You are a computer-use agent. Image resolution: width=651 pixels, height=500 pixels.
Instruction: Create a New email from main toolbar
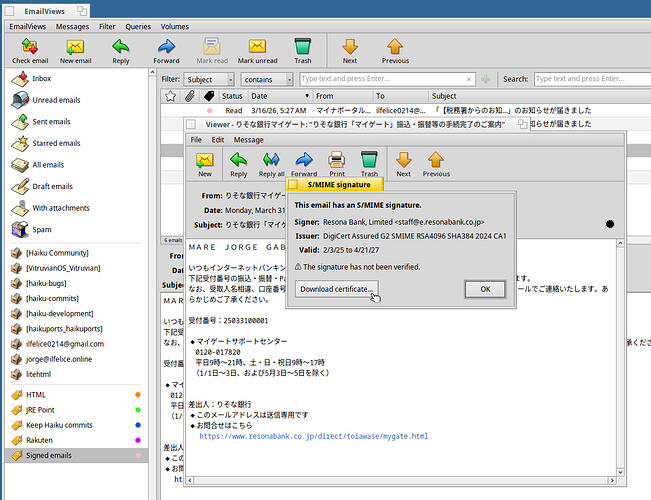coord(75,51)
